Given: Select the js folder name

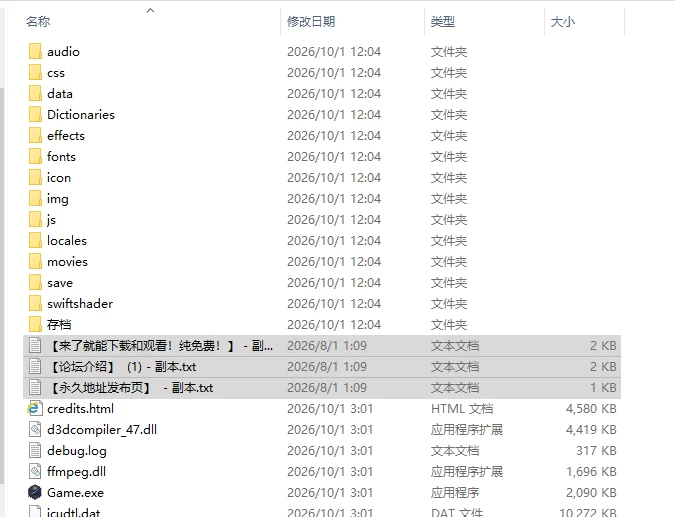Looking at the screenshot, I should (x=51, y=220).
